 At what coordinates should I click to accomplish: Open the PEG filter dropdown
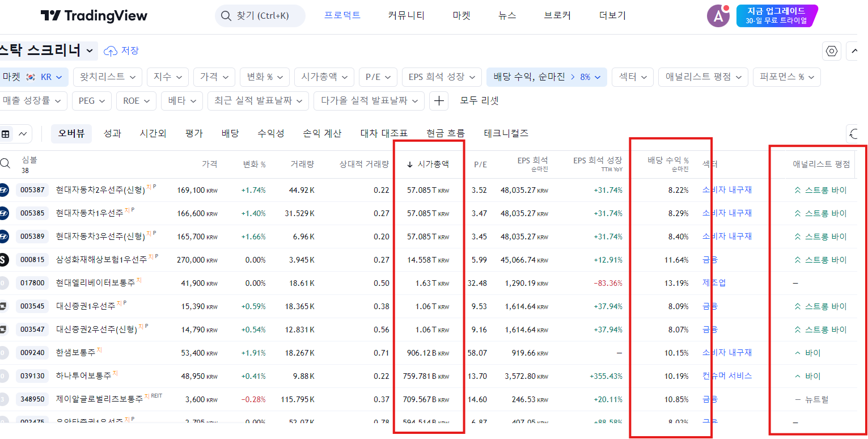pos(91,101)
